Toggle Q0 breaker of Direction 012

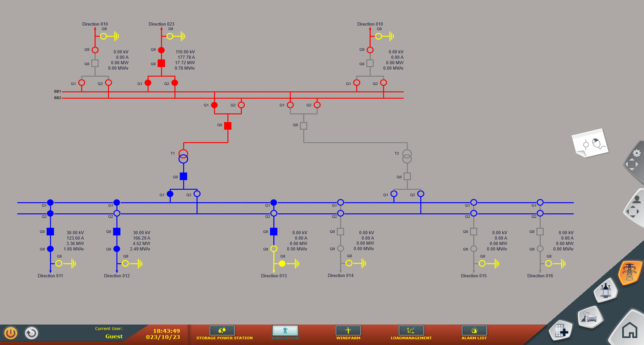(117, 232)
